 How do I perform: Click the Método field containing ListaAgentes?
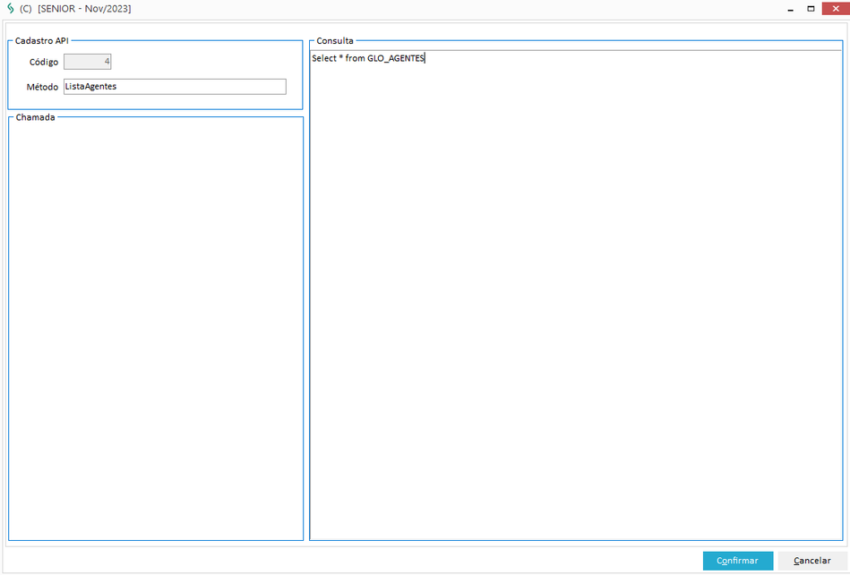click(174, 87)
